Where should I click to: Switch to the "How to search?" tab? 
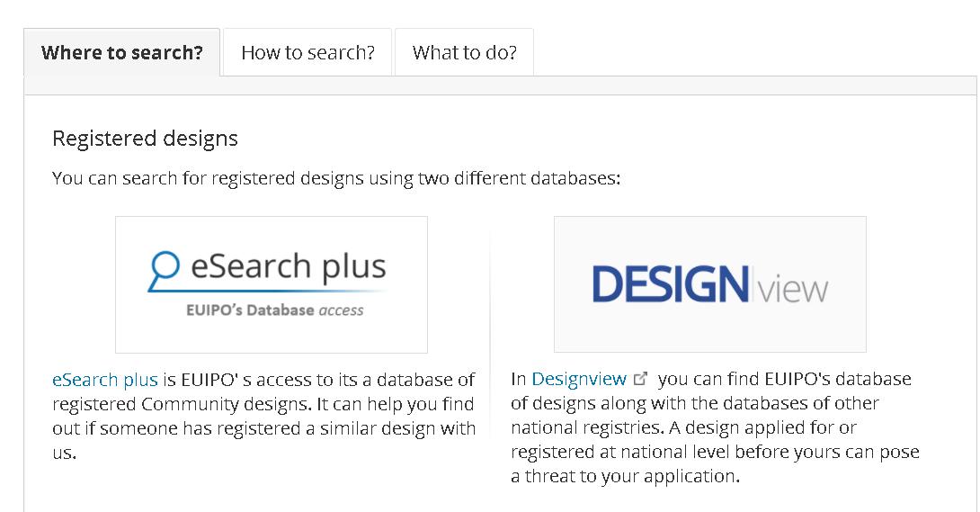(x=307, y=52)
